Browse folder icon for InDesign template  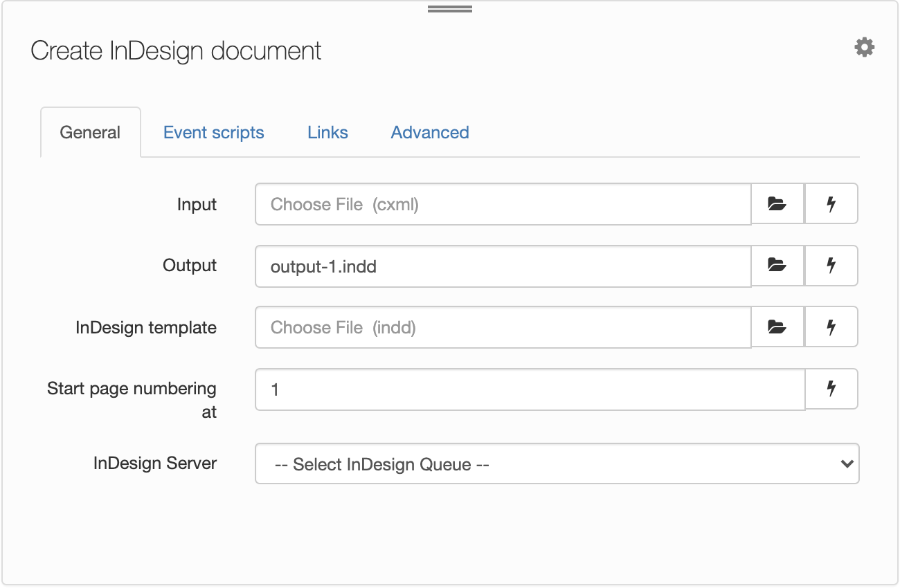(777, 327)
